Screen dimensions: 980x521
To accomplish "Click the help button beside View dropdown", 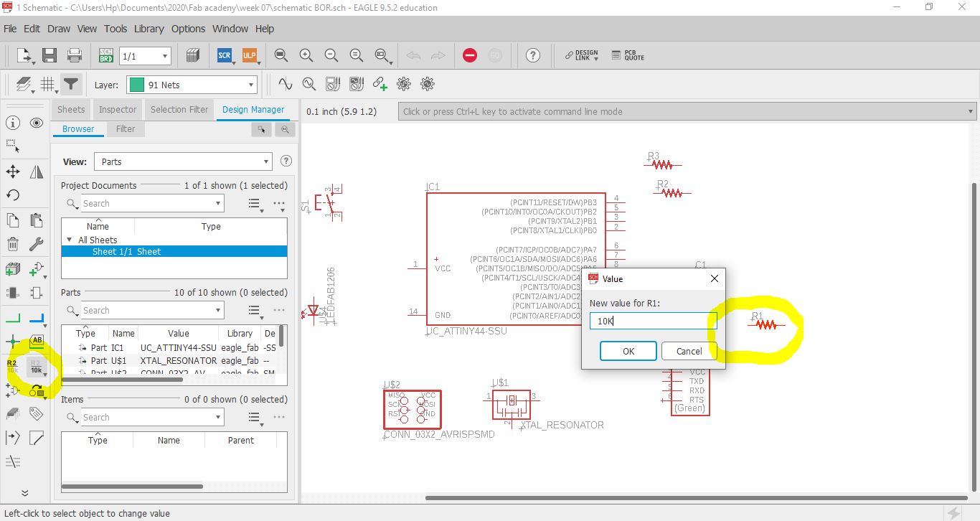I will pos(286,161).
